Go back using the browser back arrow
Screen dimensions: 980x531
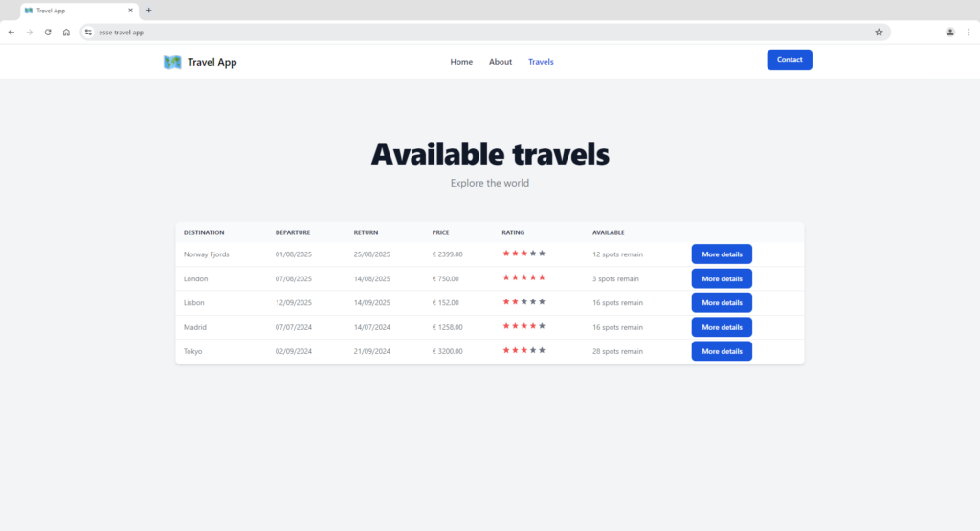click(x=11, y=32)
